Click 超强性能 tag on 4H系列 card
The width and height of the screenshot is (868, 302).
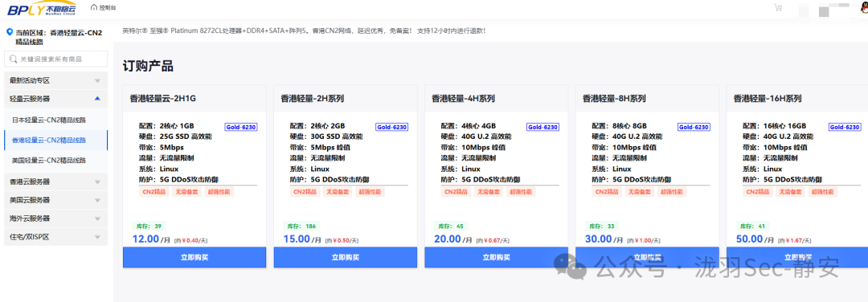(x=520, y=192)
